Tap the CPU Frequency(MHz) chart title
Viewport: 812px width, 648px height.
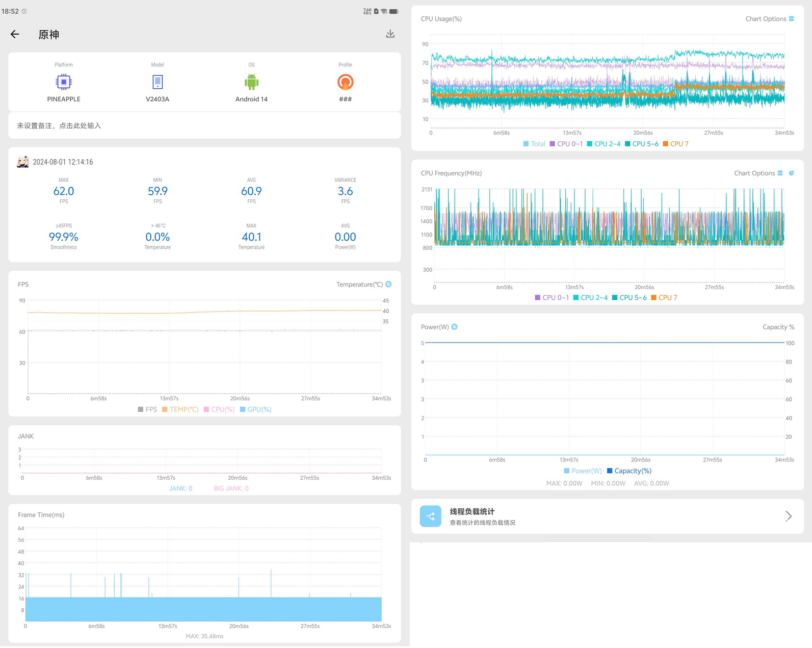pyautogui.click(x=451, y=173)
